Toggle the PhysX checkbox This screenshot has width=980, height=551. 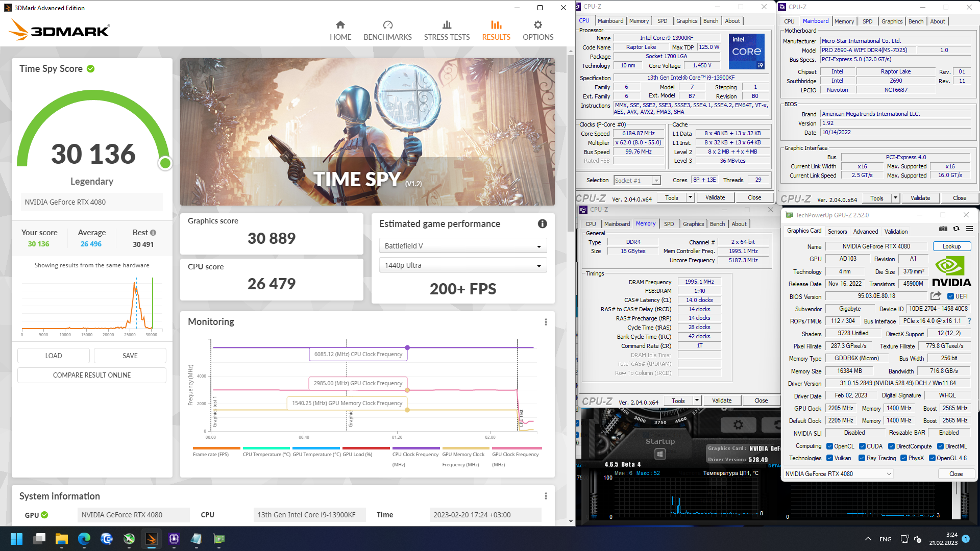click(x=903, y=458)
